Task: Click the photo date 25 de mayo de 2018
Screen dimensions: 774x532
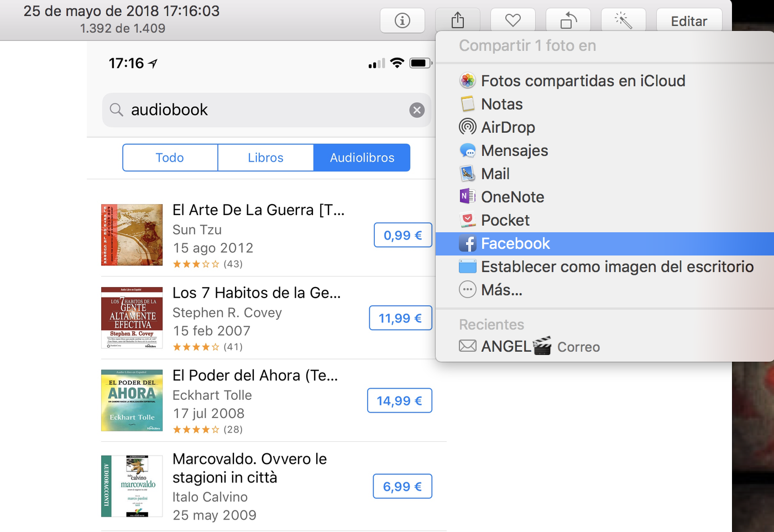Action: coord(122,11)
